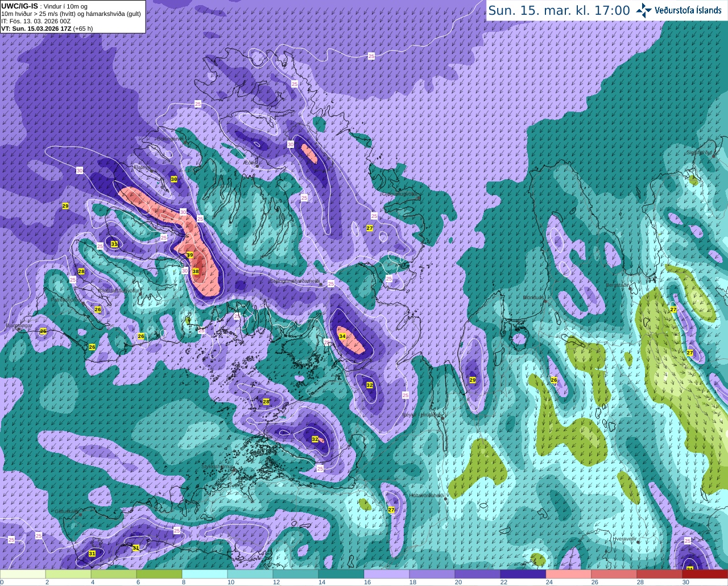This screenshot has width=728, height=586.
Task: Select the dark teal 14–16 legend swatch
Action: pos(341,574)
